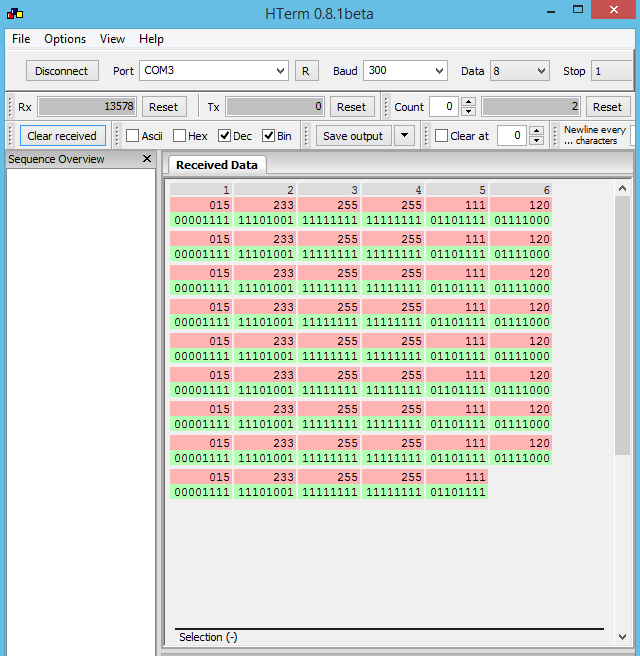This screenshot has height=656, width=640.
Task: Click Clear received button
Action: (63, 136)
